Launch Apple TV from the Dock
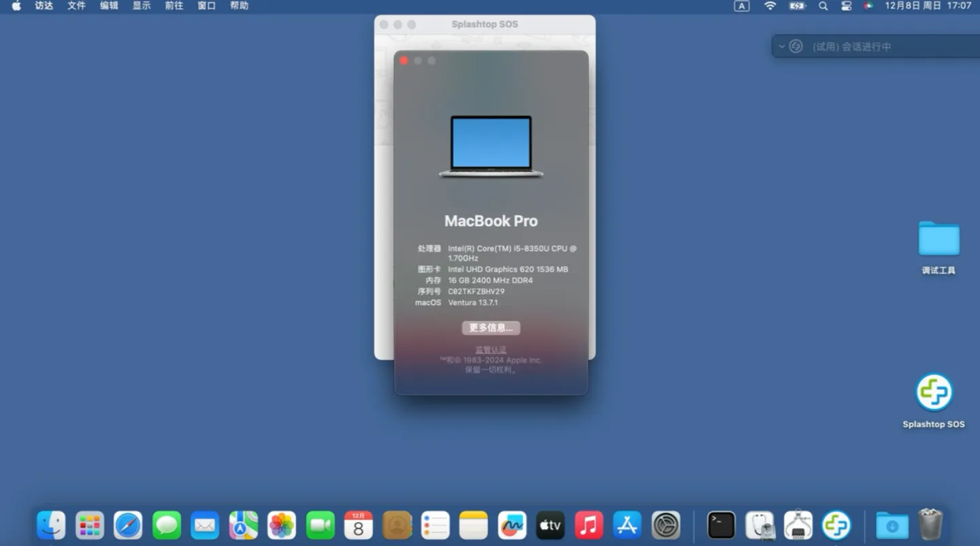 click(x=551, y=526)
